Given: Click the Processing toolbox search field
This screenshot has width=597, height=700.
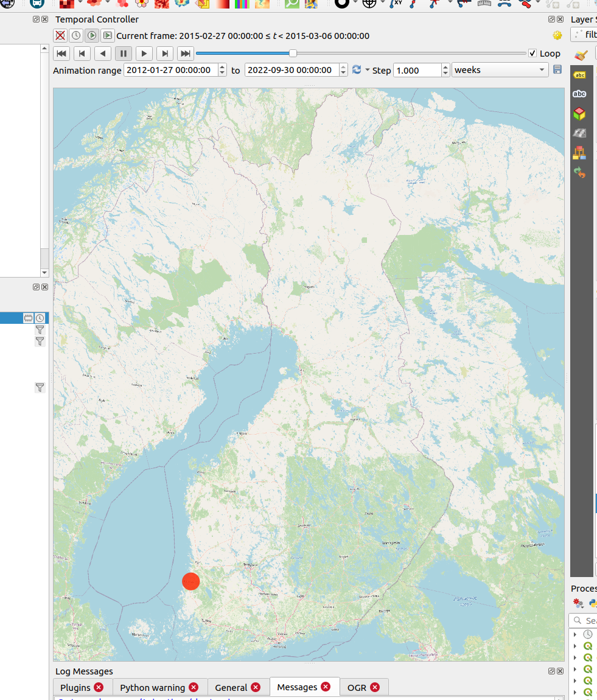Looking at the screenshot, I should click(584, 620).
